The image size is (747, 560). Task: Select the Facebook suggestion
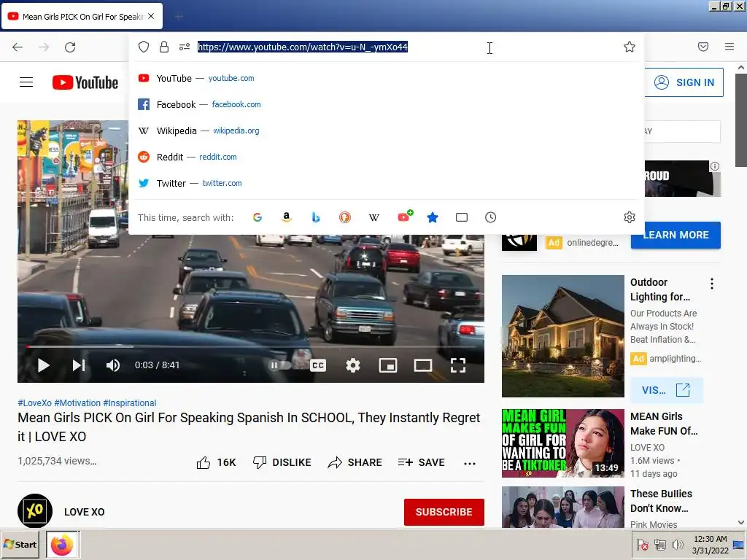pos(386,104)
